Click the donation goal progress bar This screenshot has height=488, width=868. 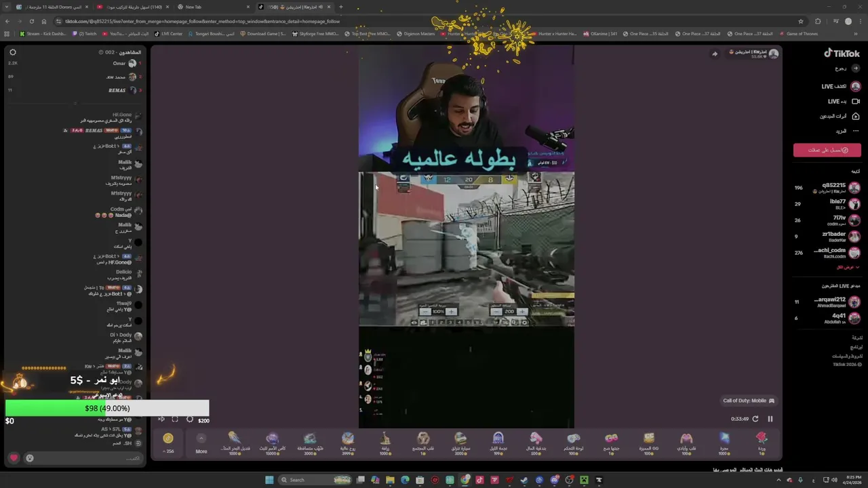pos(107,408)
